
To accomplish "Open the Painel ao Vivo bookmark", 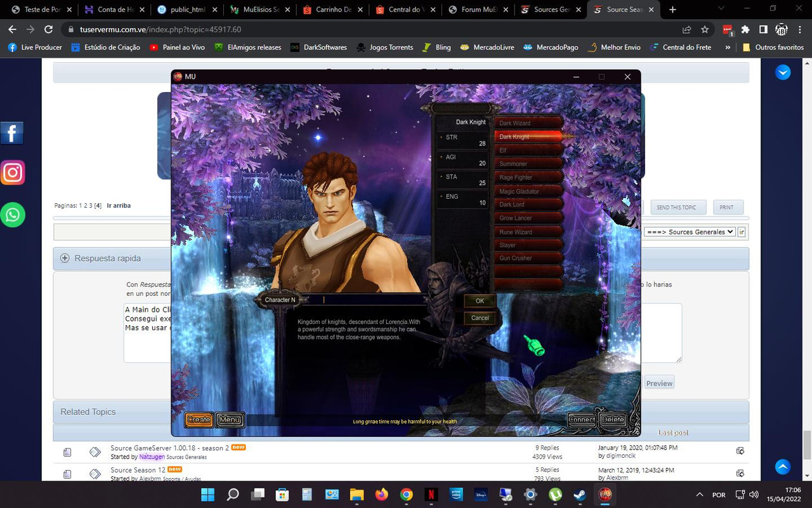I will 177,47.
